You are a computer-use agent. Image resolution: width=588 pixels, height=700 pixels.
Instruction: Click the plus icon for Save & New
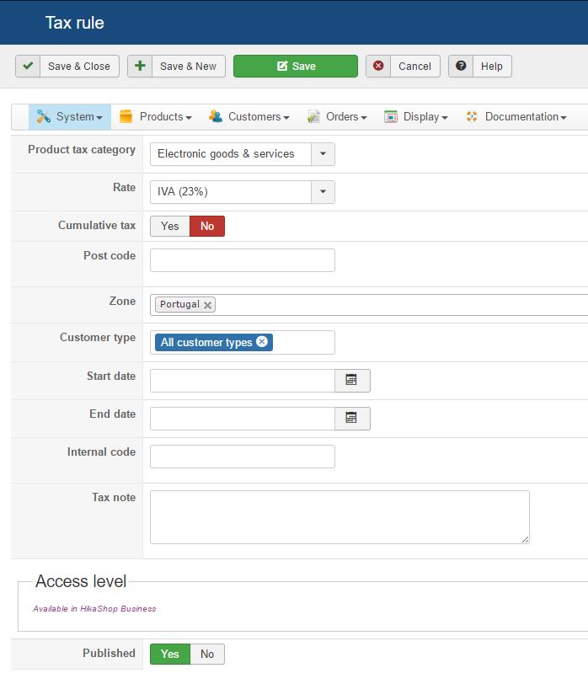coord(140,66)
